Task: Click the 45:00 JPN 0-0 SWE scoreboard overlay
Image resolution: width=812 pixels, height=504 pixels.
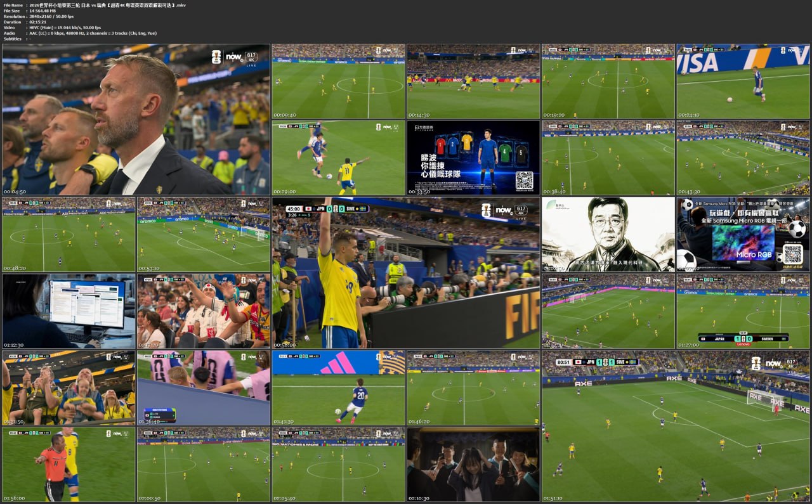Action: 327,209
